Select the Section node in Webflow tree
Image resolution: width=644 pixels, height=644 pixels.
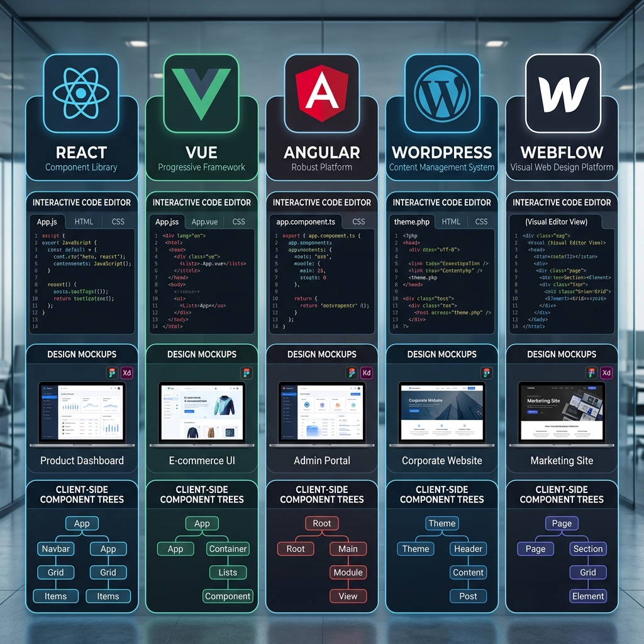click(x=588, y=548)
